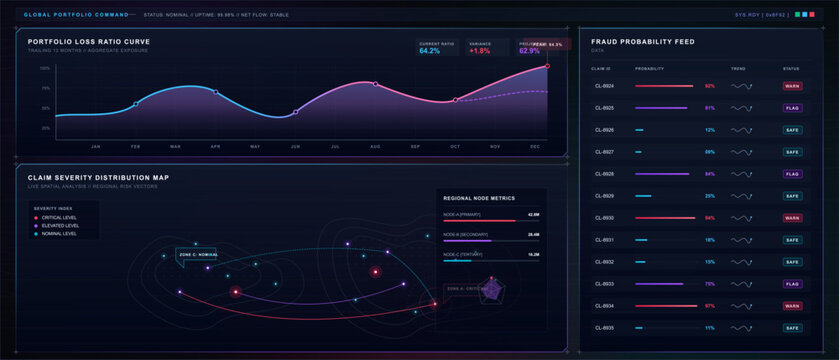Click the Fraud Probability Feed heading
Image resolution: width=839 pixels, height=360 pixels.
(x=643, y=42)
